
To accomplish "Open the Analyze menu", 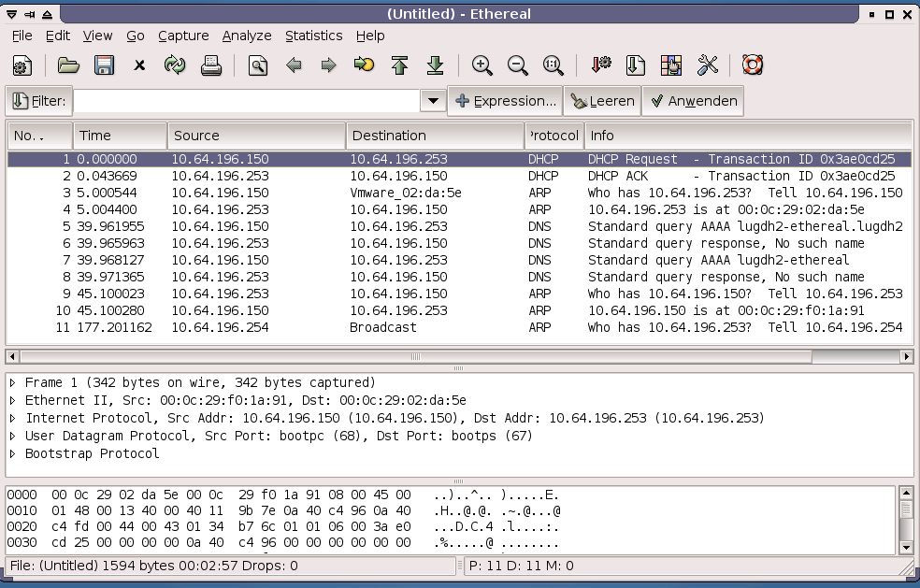I will click(x=247, y=36).
